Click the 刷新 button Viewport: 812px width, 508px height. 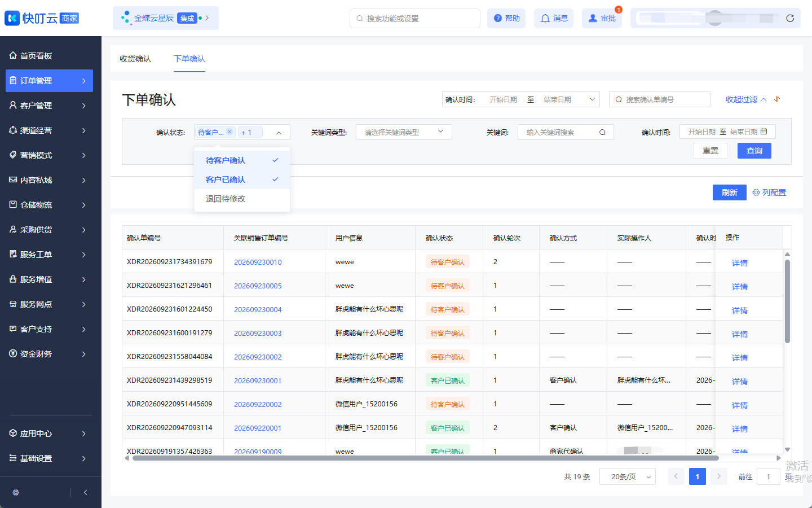tap(730, 192)
